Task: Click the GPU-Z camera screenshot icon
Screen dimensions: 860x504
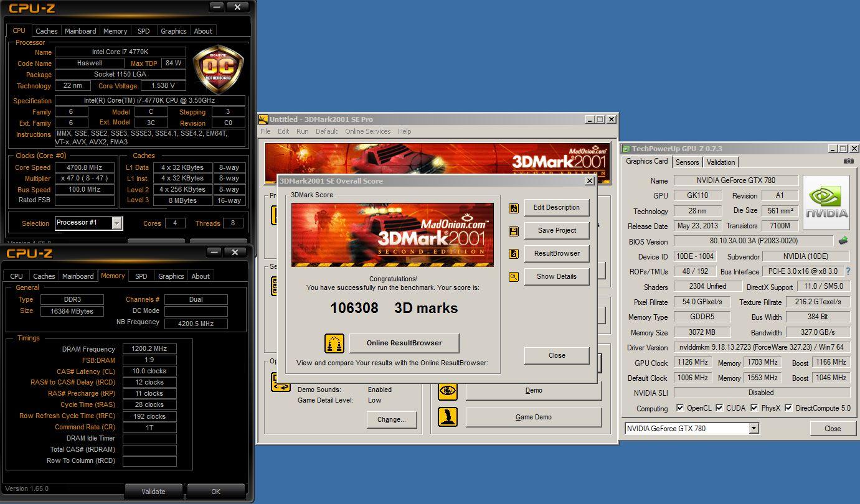Action: 848,161
